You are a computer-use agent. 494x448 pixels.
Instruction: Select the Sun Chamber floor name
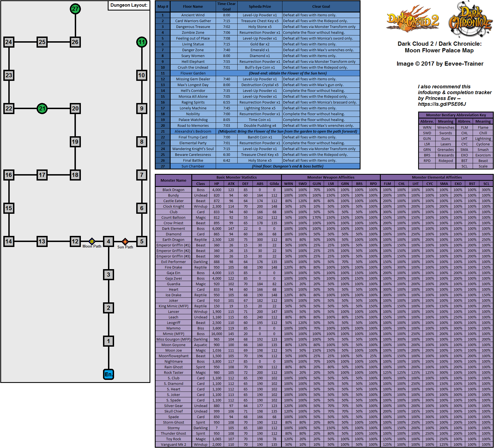click(193, 166)
